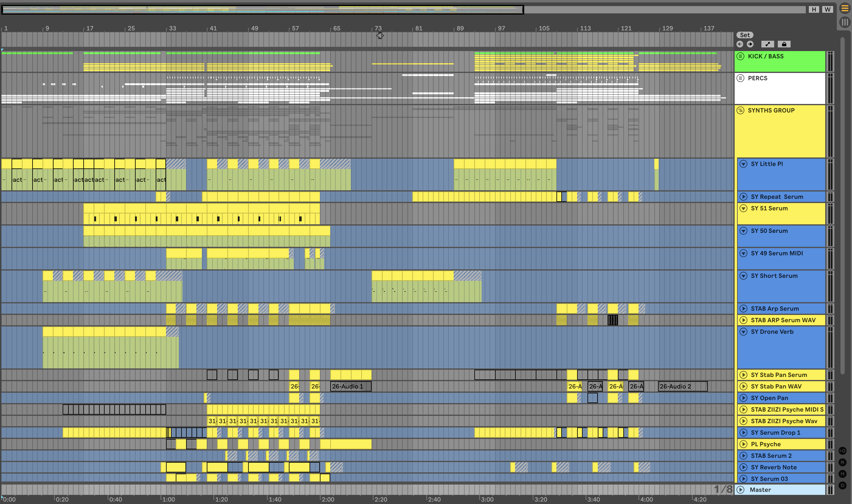This screenshot has width=852, height=504.
Task: Unfold the PERCS group track
Action: coord(741,78)
